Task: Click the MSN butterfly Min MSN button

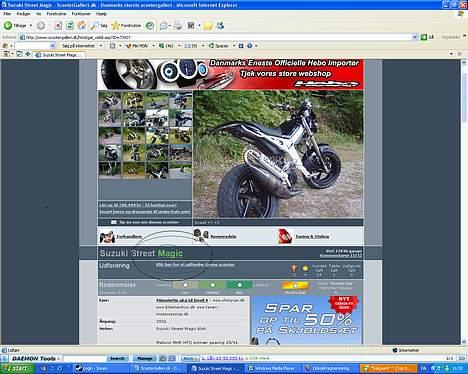Action: click(x=136, y=46)
